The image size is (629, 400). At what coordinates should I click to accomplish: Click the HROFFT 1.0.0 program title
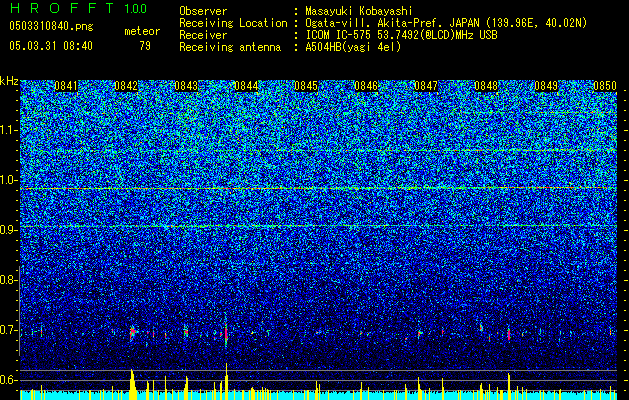[78, 8]
